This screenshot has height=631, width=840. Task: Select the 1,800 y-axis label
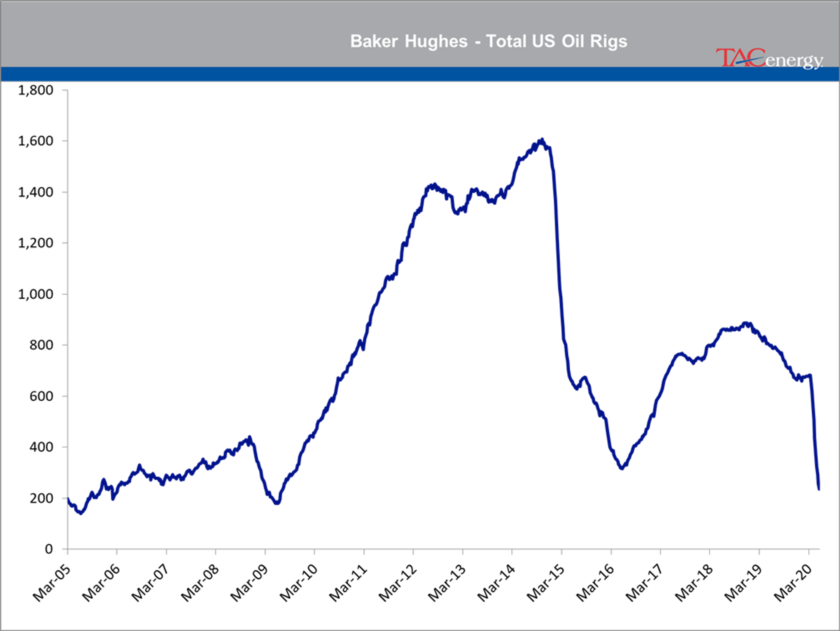[36, 90]
